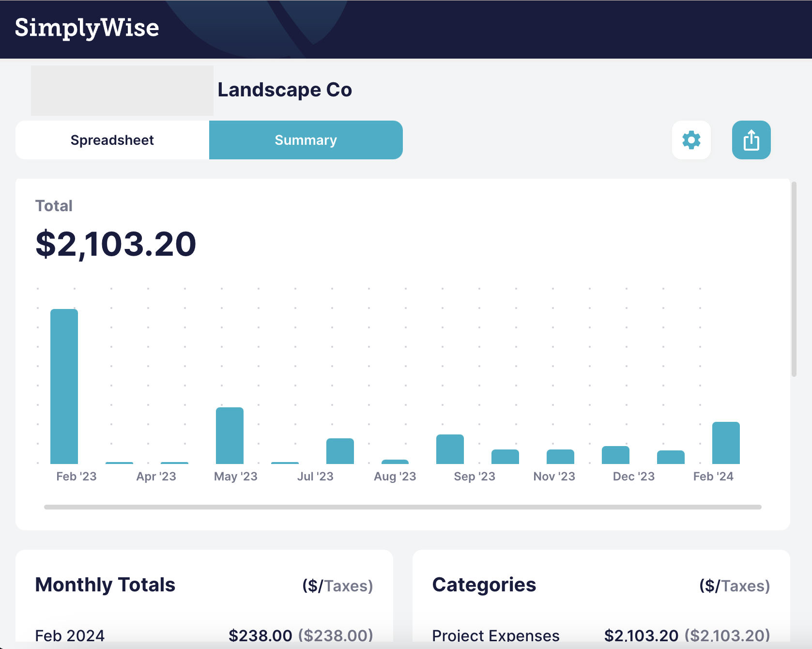The image size is (812, 649).
Task: Toggle to Taxes view in Categories header
Action: tap(745, 586)
